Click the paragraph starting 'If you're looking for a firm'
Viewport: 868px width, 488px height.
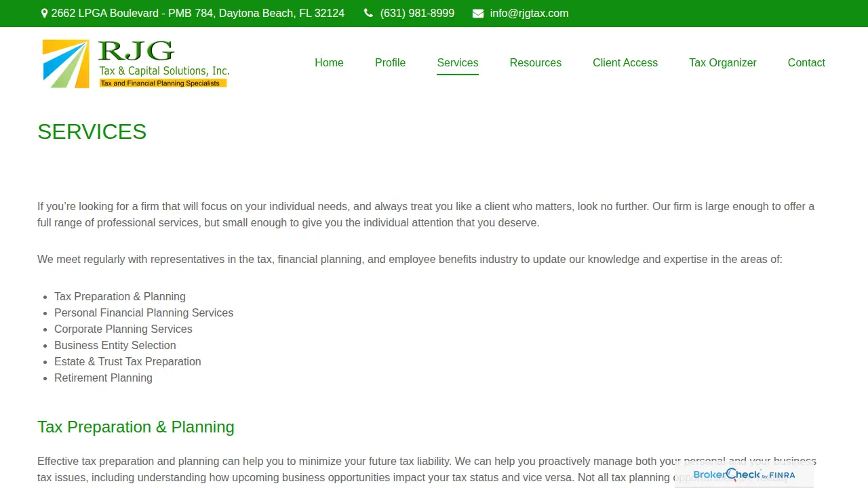coord(426,214)
